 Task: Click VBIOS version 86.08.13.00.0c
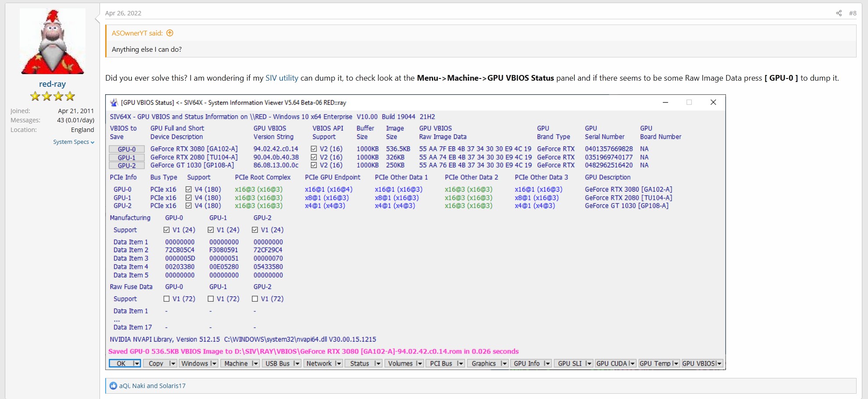point(276,165)
